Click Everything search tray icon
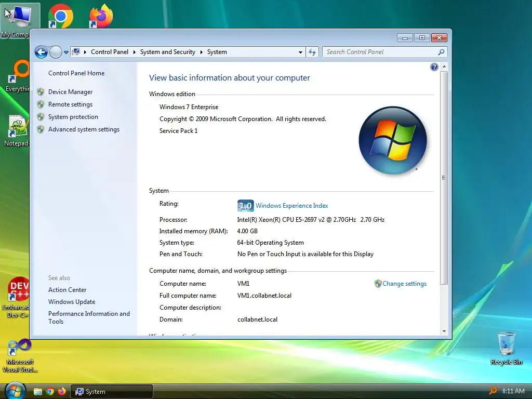Viewport: 532px width, 399px height. pyautogui.click(x=494, y=391)
